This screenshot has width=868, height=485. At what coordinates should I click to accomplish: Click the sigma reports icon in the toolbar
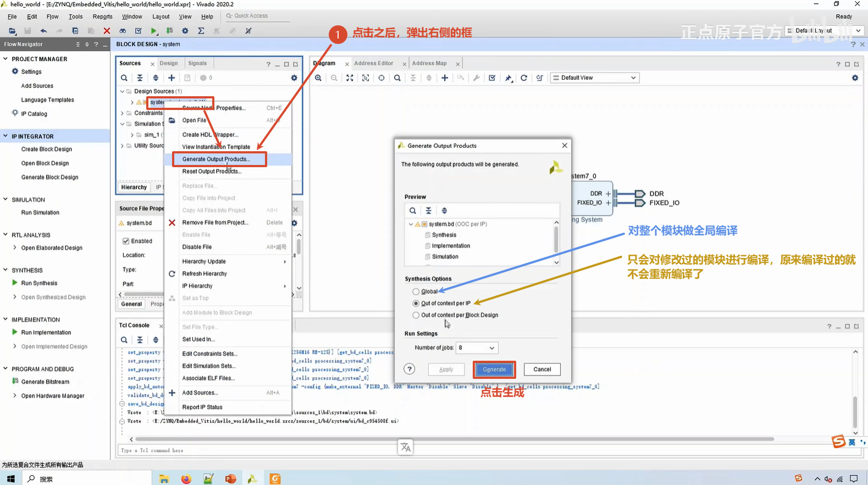pyautogui.click(x=201, y=31)
